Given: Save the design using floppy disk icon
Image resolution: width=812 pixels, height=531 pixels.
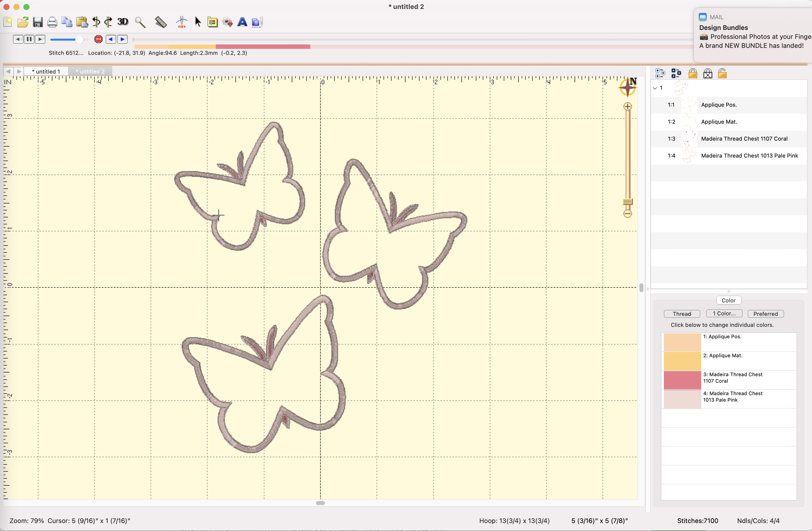Looking at the screenshot, I should [37, 22].
